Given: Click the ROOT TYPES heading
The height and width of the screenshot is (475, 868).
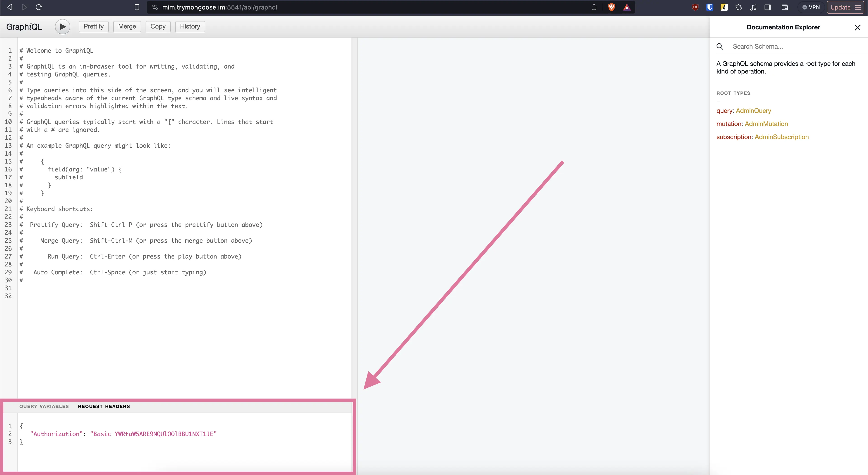Looking at the screenshot, I should click(x=733, y=93).
